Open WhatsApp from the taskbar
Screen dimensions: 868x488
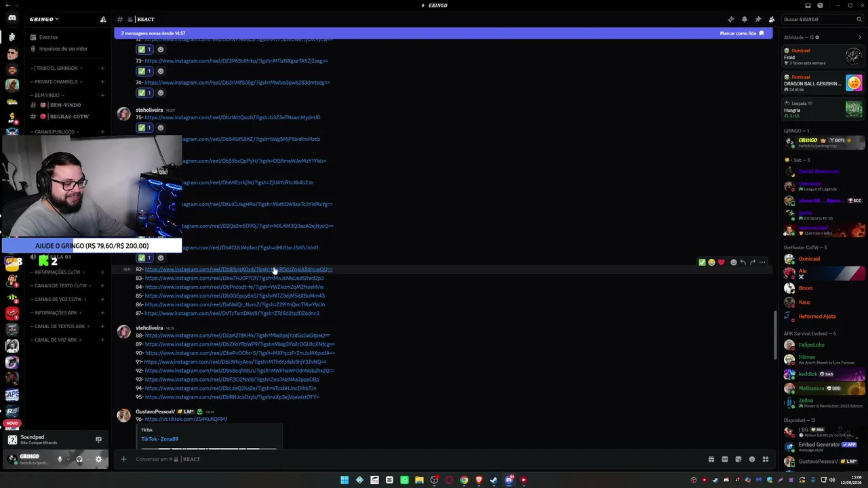click(404, 480)
